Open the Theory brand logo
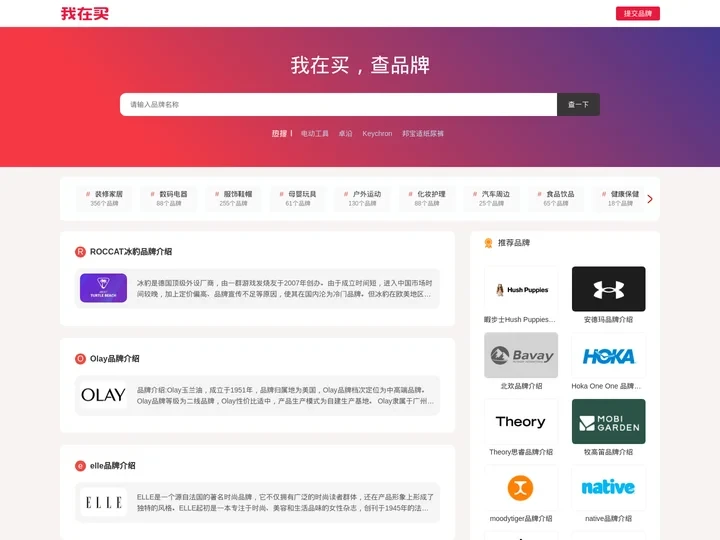Viewport: 720px width, 540px height. pos(521,422)
